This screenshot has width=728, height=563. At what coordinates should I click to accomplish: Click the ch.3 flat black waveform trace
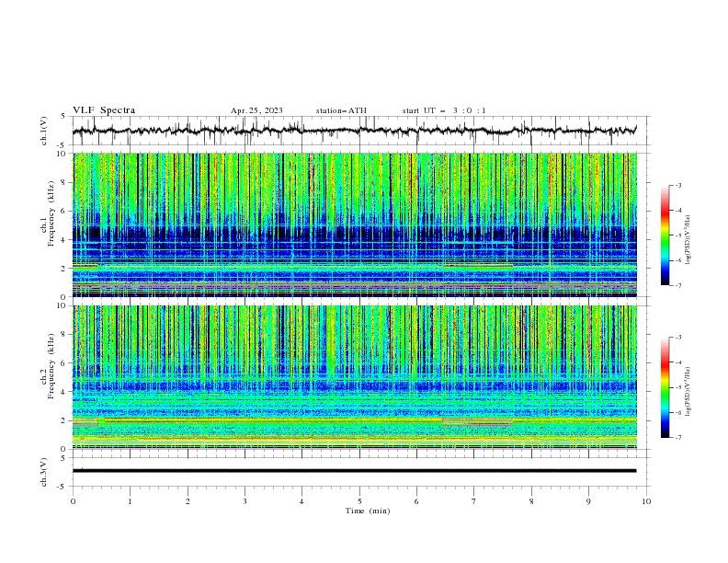coord(354,471)
